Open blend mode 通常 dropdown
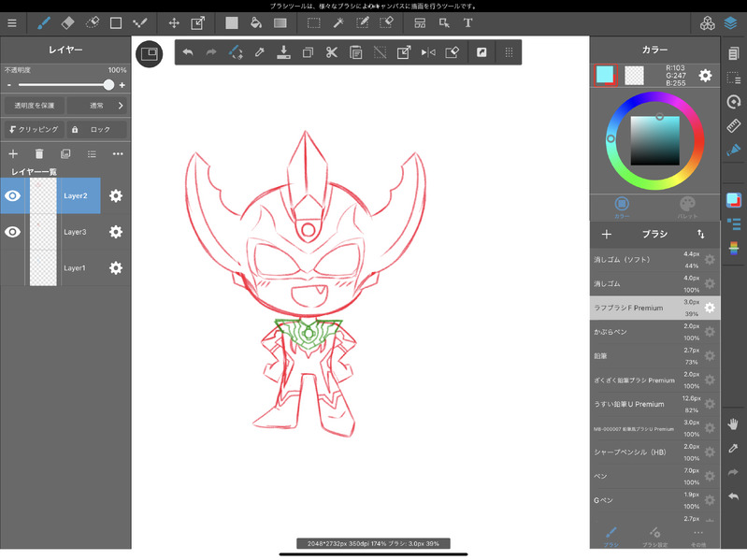747x560 pixels. (96, 106)
